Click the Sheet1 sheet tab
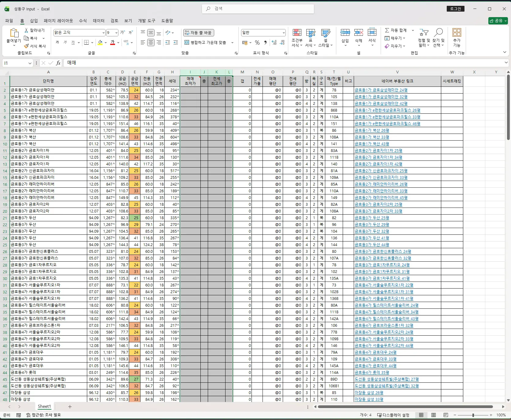The image size is (511, 420). click(x=44, y=407)
